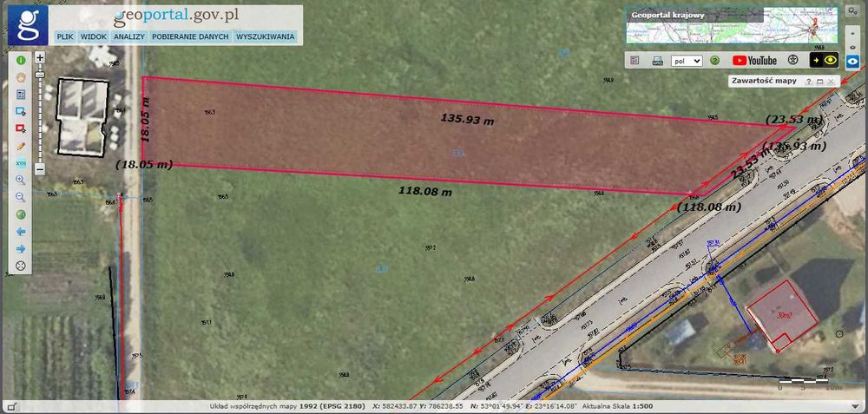The width and height of the screenshot is (868, 414).
Task: Toggle the blue eye visibility button
Action: coord(853,62)
